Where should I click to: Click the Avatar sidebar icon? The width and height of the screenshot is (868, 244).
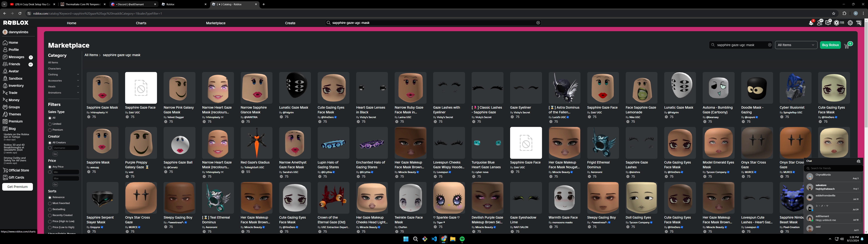point(5,71)
